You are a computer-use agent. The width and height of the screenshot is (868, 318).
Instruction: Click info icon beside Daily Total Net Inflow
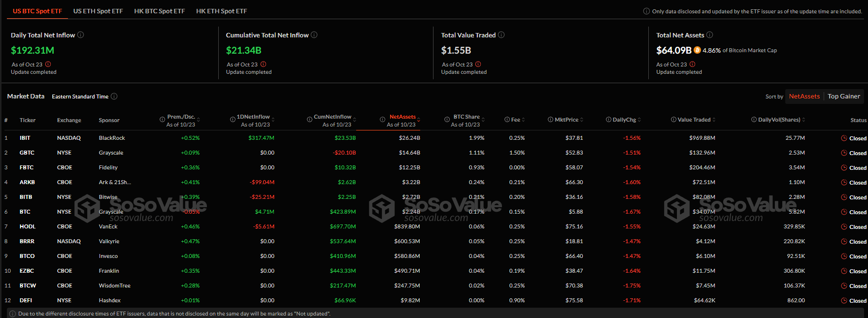click(x=81, y=35)
